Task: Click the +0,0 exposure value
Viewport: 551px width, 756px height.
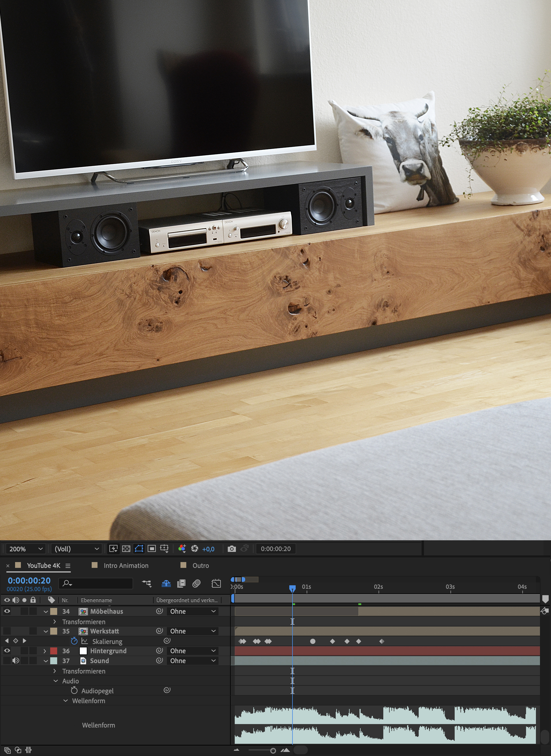Action: (208, 549)
